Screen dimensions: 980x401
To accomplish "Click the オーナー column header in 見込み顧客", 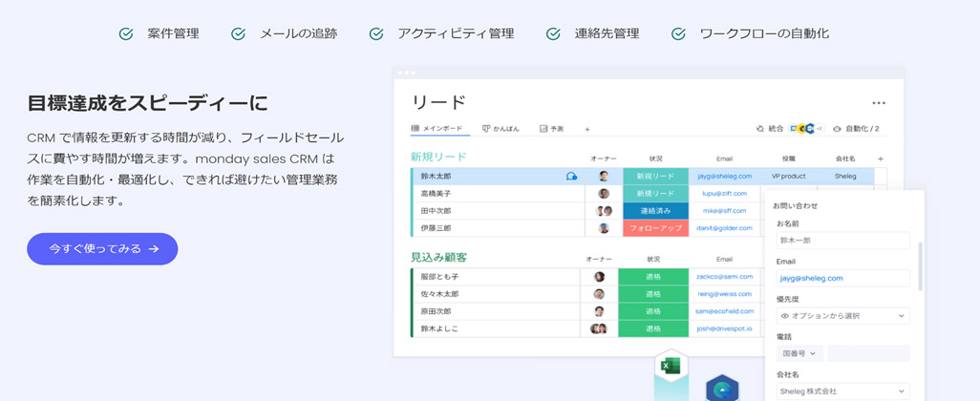I will (599, 259).
